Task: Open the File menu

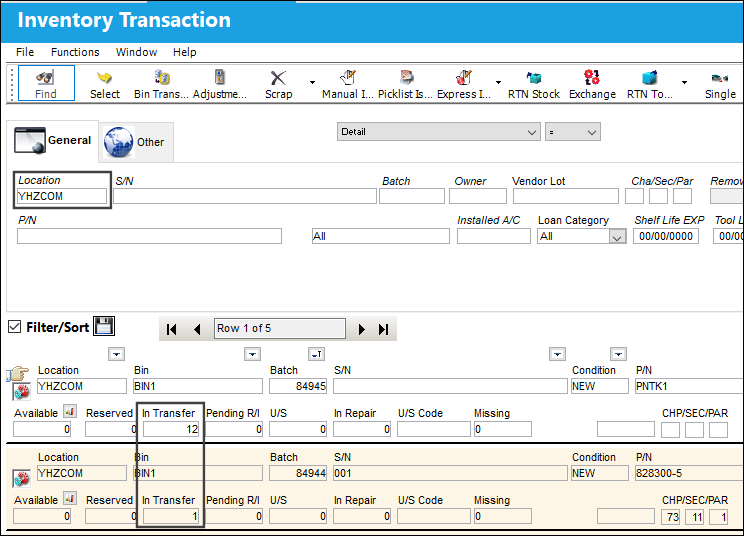Action: [25, 52]
